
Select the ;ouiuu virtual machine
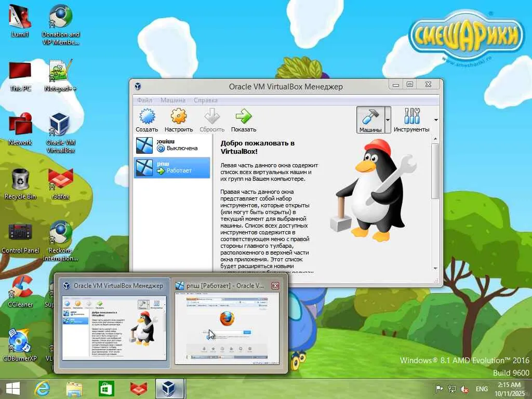tap(172, 145)
